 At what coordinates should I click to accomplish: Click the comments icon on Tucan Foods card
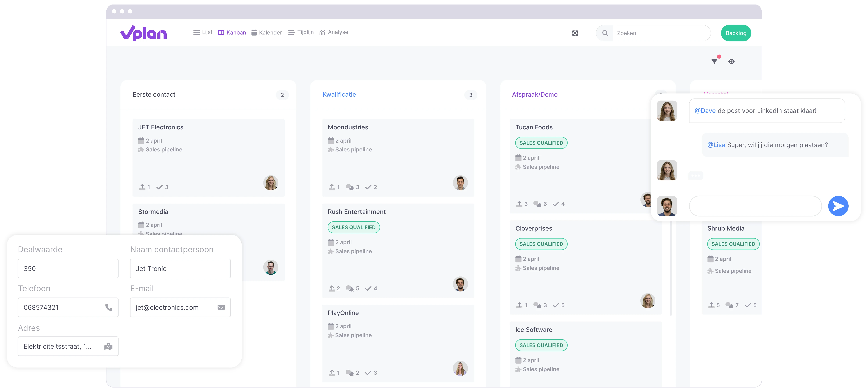pyautogui.click(x=537, y=204)
